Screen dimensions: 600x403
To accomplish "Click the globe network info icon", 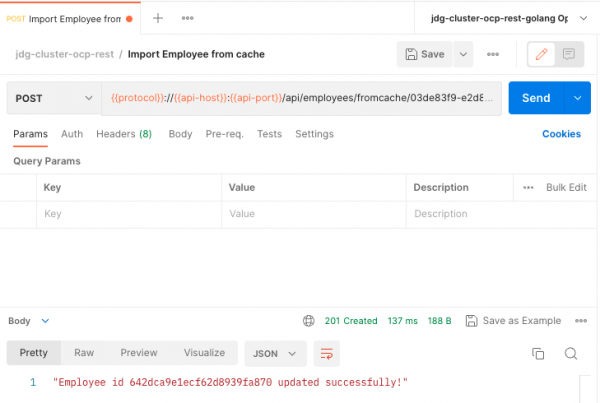I will tap(308, 321).
